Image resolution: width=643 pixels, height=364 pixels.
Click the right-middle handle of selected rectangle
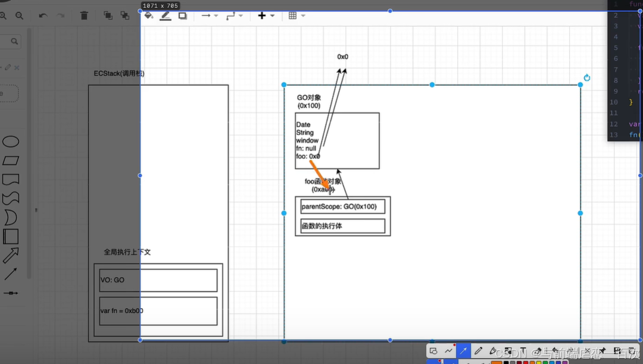(x=580, y=213)
